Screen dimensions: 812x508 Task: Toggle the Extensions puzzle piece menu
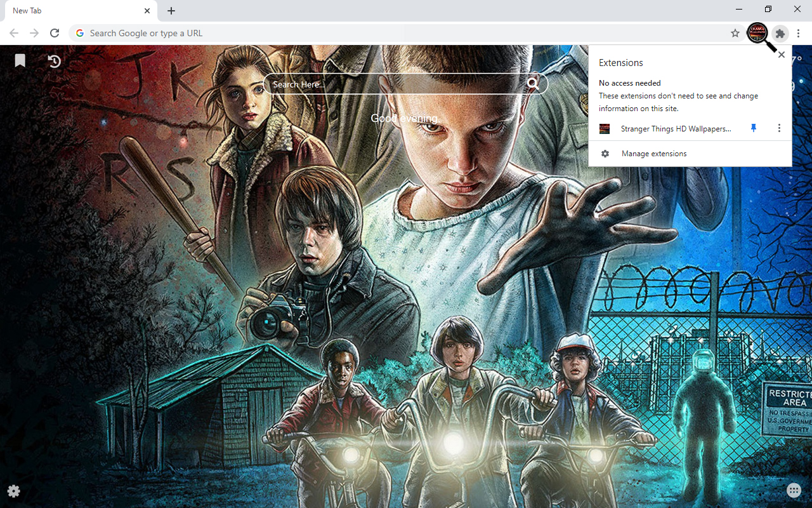click(x=780, y=33)
